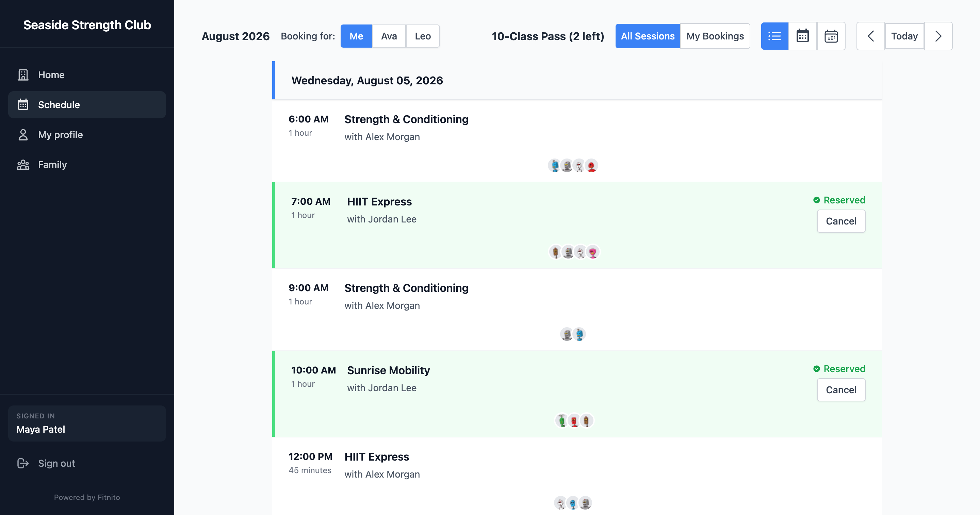Click Powered by Fitnito footer

87,497
